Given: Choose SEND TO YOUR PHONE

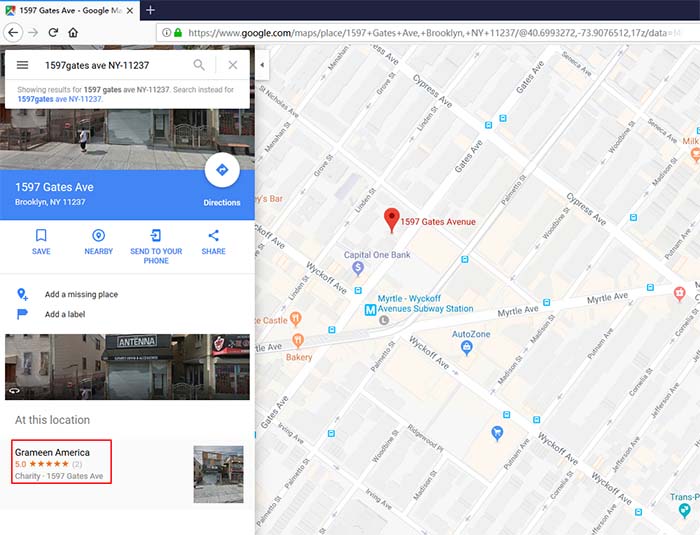Looking at the screenshot, I should tap(156, 236).
